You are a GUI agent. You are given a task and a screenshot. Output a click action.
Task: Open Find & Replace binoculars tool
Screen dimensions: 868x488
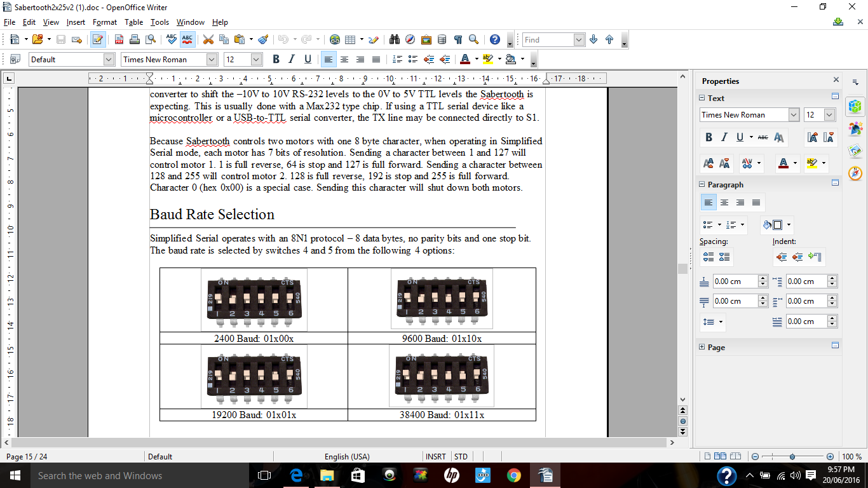point(395,39)
